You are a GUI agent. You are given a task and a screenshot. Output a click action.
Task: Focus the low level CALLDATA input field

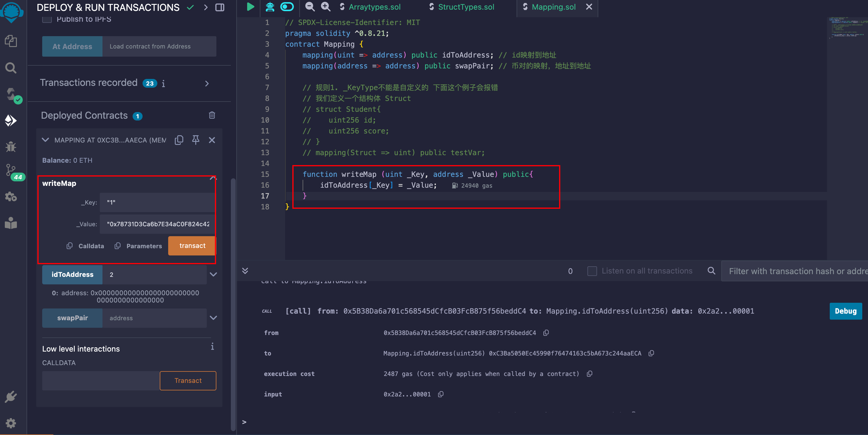(101, 381)
